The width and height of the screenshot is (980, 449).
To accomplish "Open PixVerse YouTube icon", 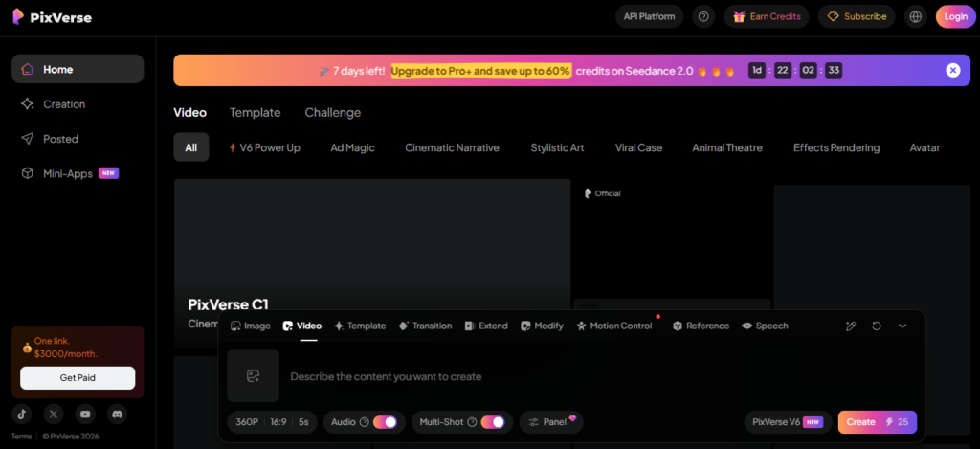I will pos(85,414).
